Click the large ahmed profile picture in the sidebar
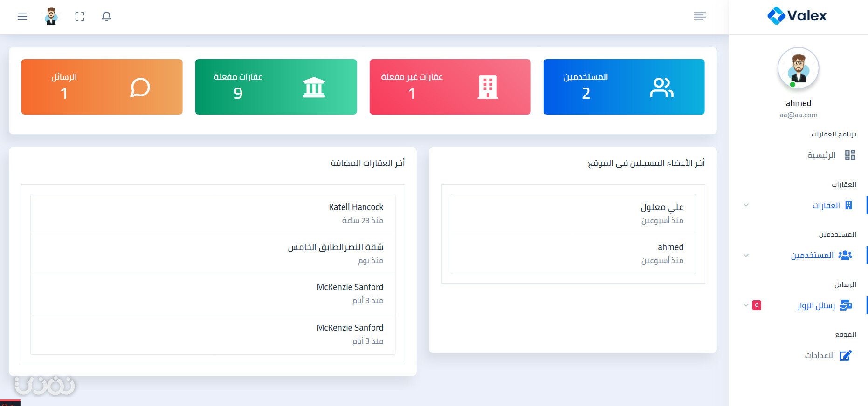868x406 pixels. point(799,68)
